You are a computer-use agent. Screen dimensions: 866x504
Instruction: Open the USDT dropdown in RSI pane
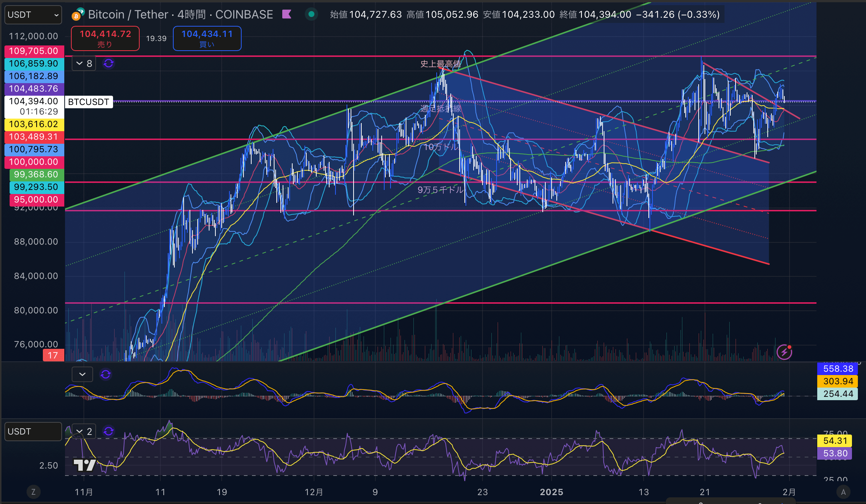33,432
